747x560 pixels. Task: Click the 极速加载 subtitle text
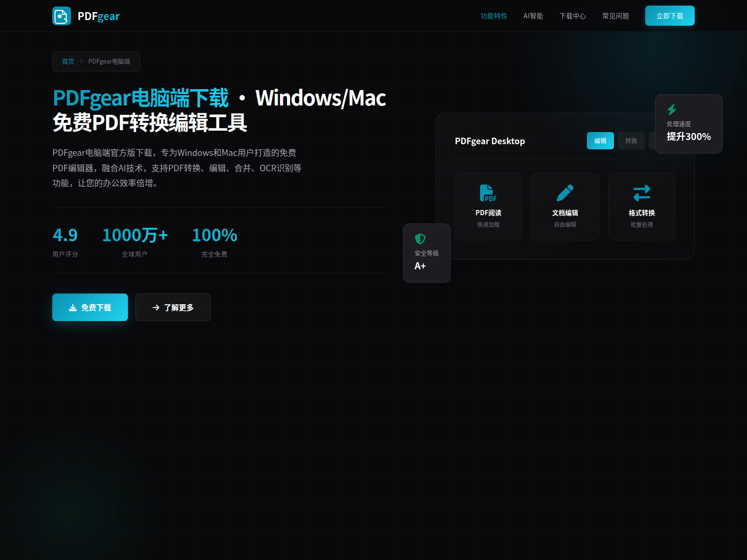coord(488,224)
